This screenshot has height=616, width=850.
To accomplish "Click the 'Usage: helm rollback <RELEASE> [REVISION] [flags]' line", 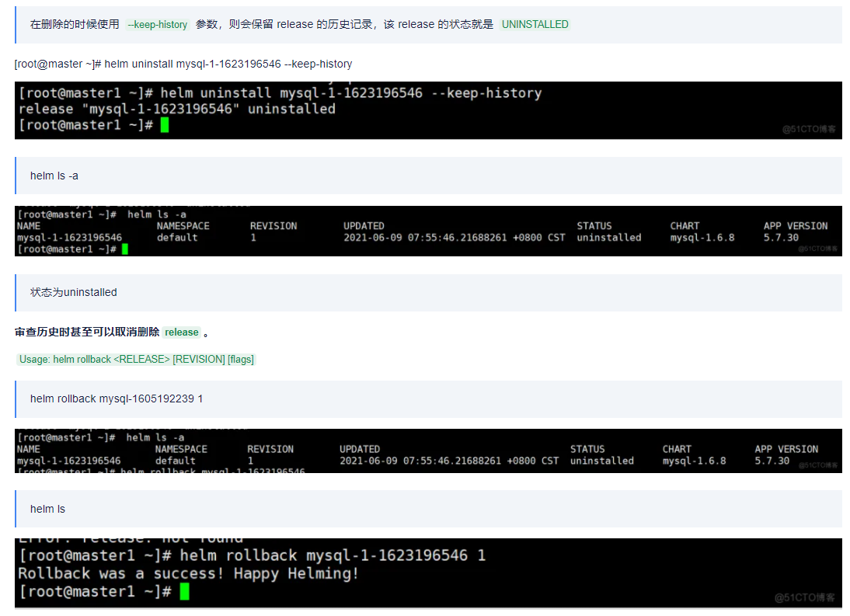I will tap(136, 359).
